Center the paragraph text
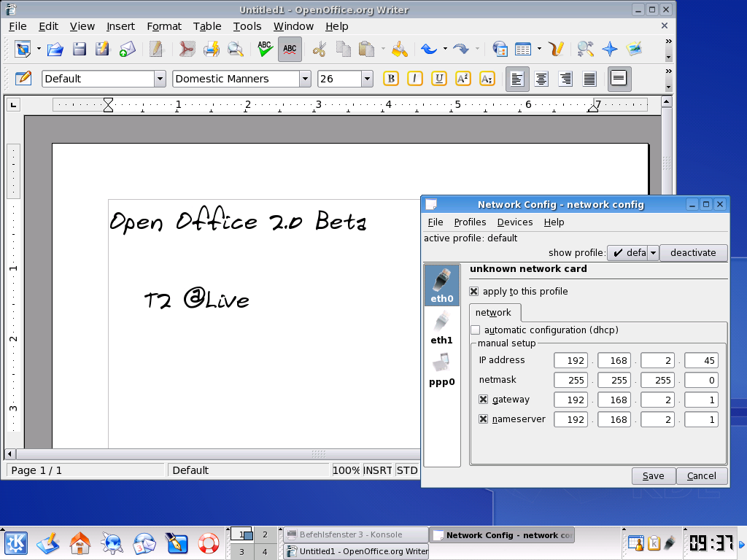747x560 pixels. coord(541,79)
